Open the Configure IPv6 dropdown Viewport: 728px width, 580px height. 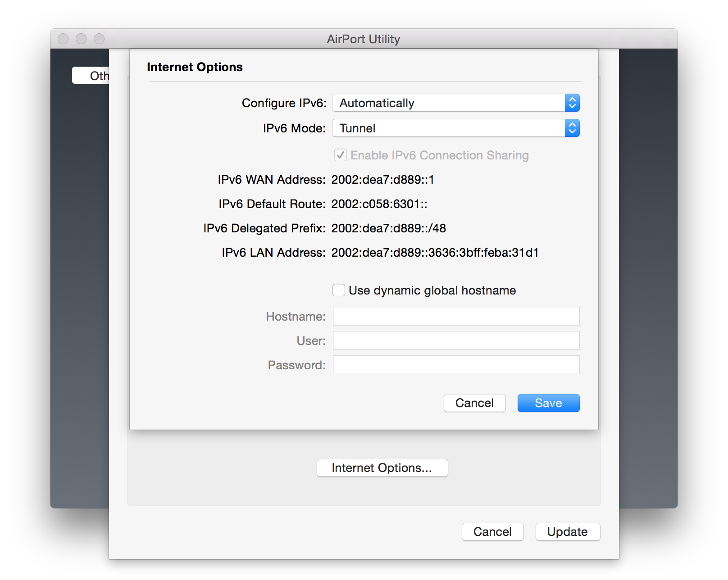[x=456, y=103]
